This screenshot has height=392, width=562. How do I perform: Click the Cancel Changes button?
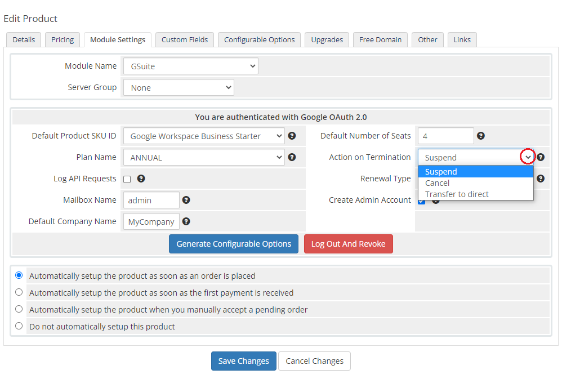click(x=314, y=361)
